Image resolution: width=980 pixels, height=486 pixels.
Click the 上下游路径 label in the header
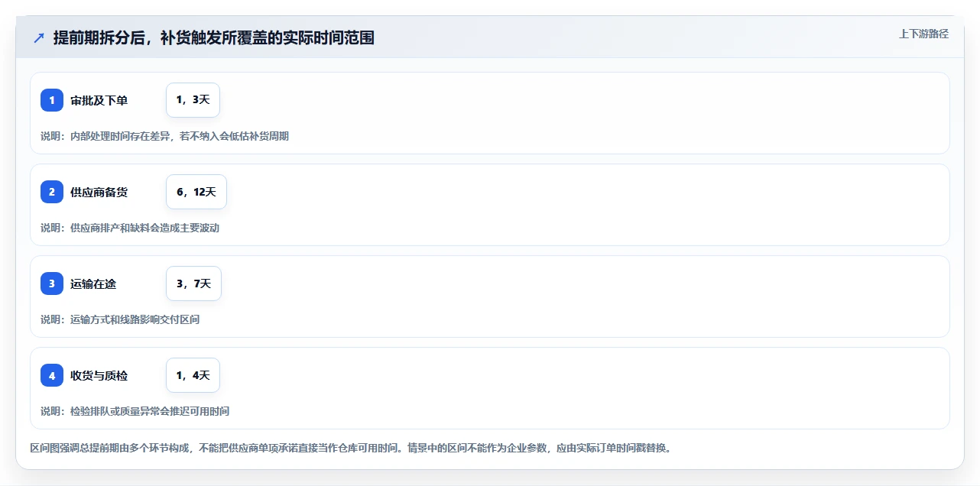[x=923, y=34]
